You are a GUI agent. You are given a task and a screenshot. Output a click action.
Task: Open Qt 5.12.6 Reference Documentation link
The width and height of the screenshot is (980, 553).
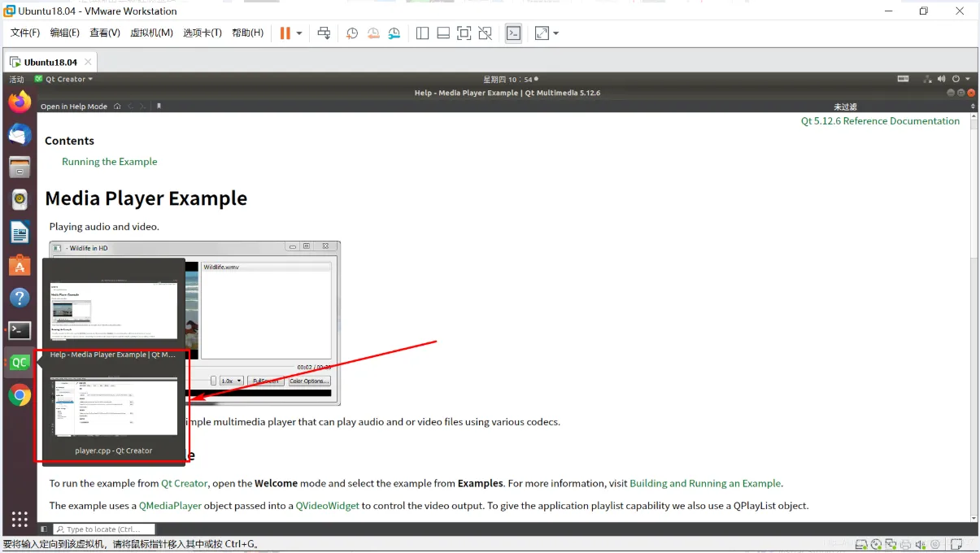coord(880,121)
